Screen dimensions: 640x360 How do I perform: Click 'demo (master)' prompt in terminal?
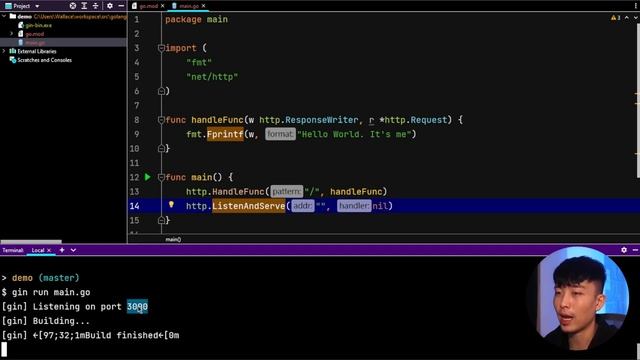(45, 278)
